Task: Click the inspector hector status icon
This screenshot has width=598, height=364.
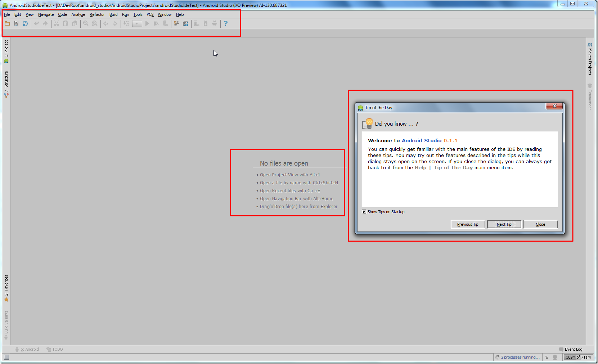Action: point(555,357)
